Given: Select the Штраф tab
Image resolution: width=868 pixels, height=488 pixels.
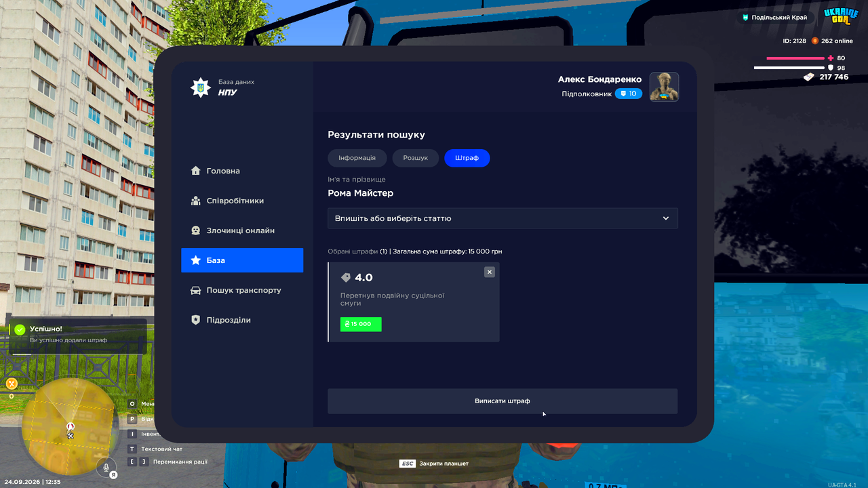Looking at the screenshot, I should 467,158.
